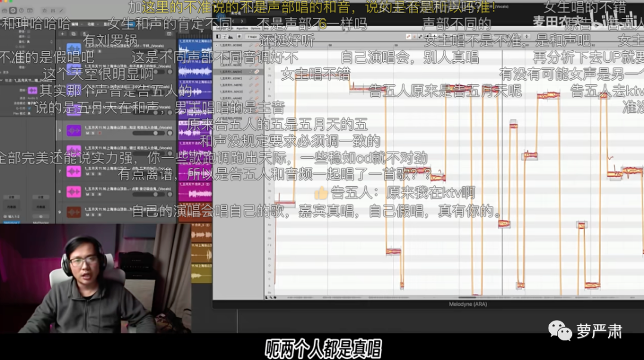644x360 pixels.
Task: Mute track 8 with M button
Action: click(x=88, y=194)
